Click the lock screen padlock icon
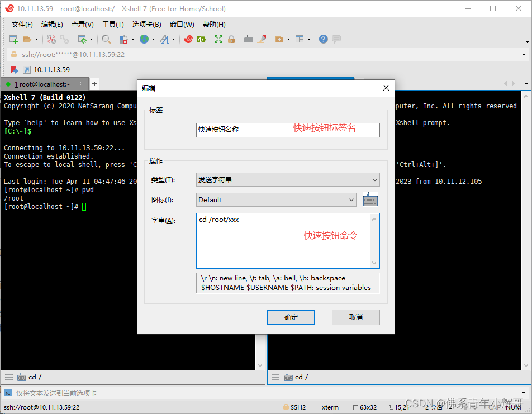 pos(231,39)
